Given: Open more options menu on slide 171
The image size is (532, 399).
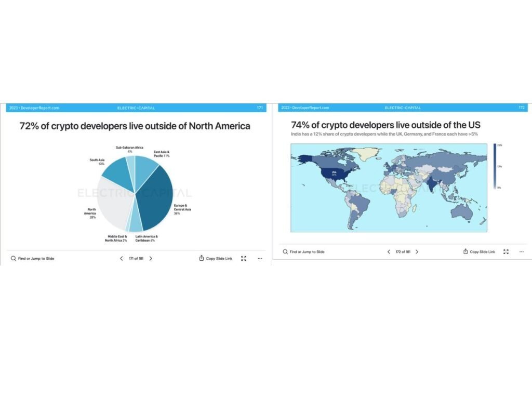Looking at the screenshot, I should [x=260, y=258].
